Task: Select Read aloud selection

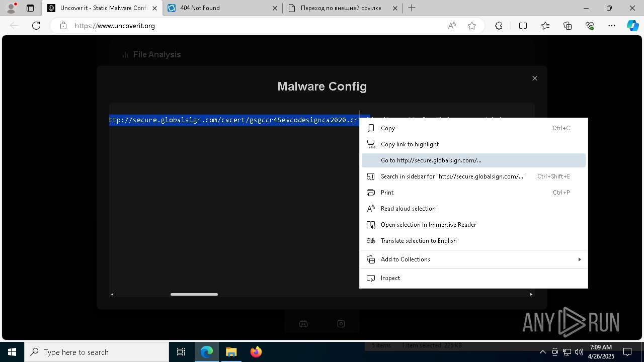Action: (x=473, y=209)
